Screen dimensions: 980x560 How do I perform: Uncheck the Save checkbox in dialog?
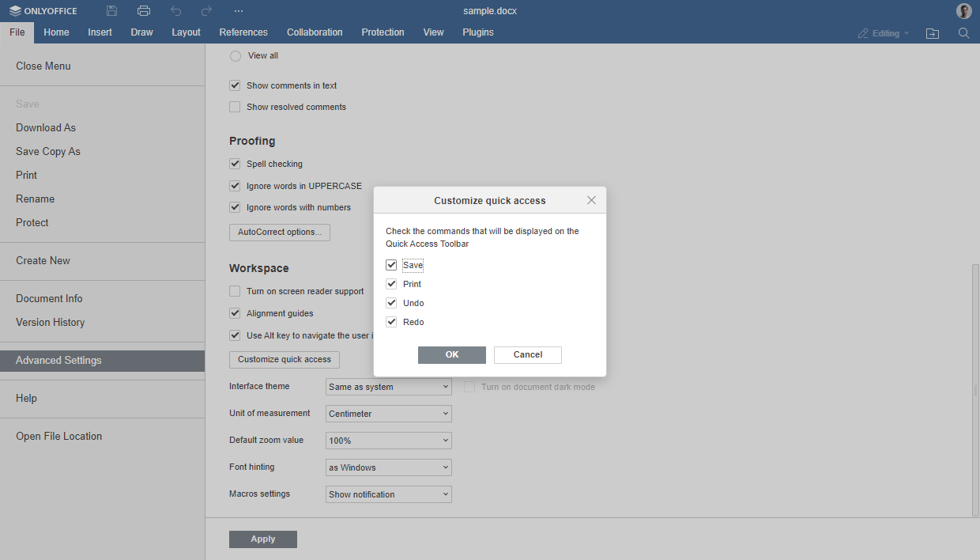(391, 265)
